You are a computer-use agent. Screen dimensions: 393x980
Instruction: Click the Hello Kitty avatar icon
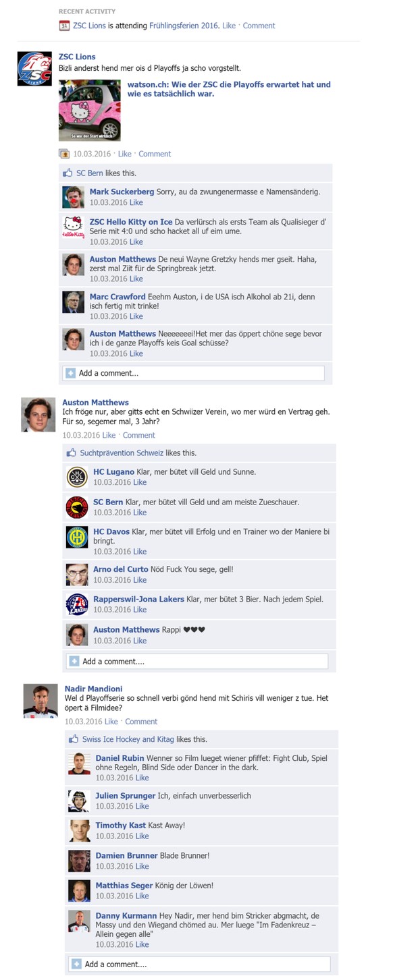(x=74, y=227)
